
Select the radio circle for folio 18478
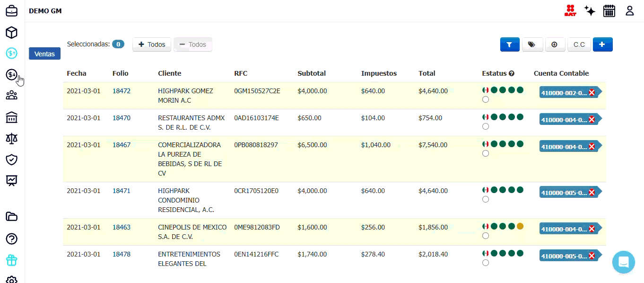[x=486, y=263]
